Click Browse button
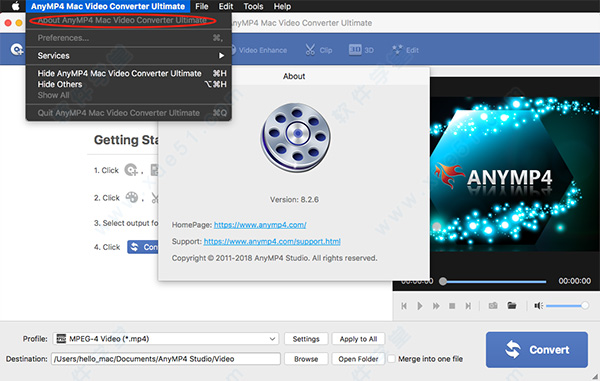Screen dimensions: 600x381 click(x=306, y=359)
